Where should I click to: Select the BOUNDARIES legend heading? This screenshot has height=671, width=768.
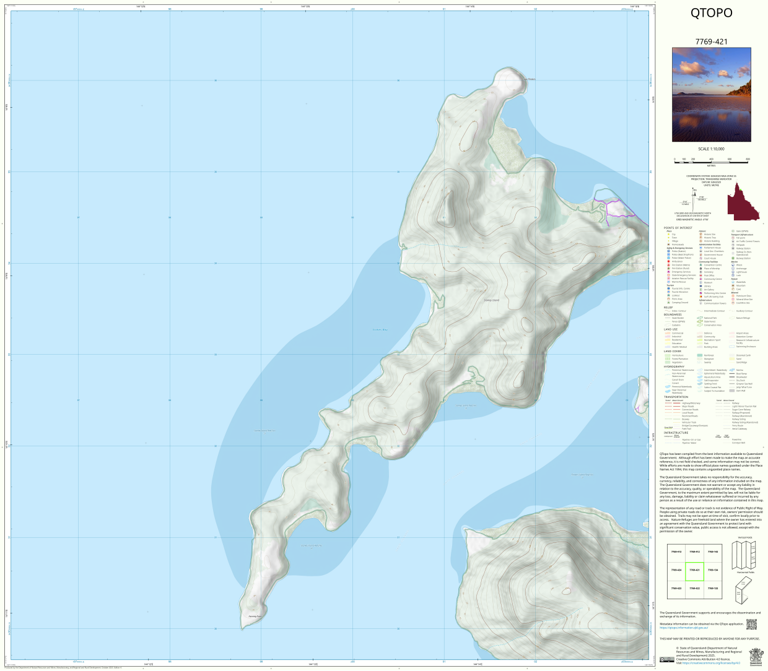(x=671, y=314)
